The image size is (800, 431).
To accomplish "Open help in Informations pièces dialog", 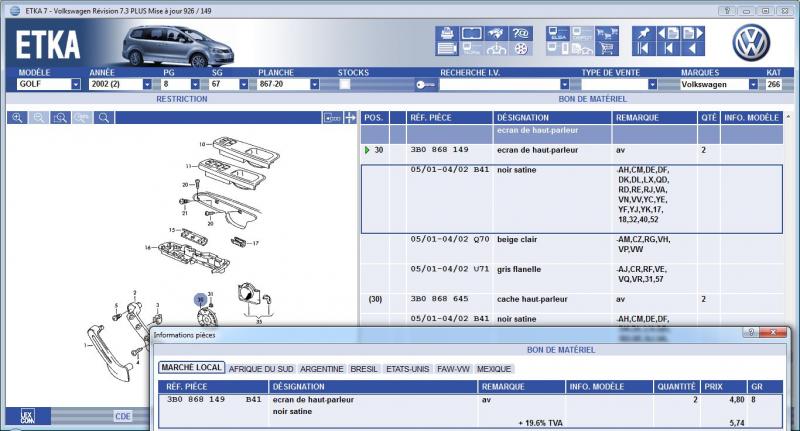I will point(751,333).
